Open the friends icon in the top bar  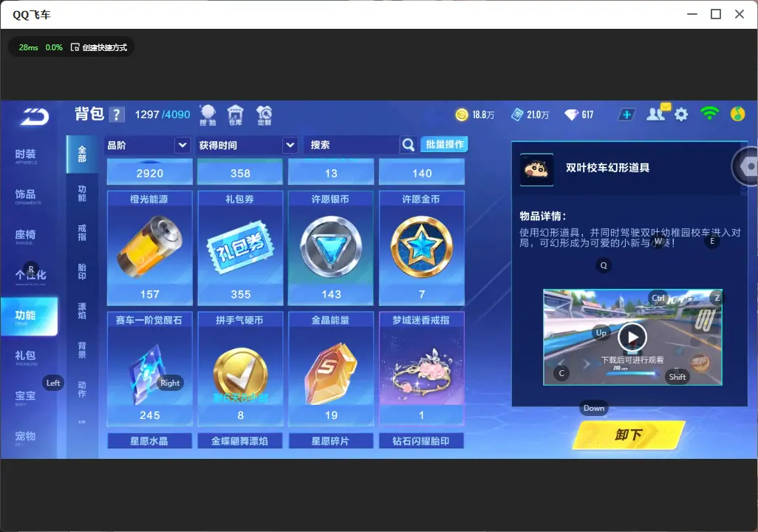(657, 114)
